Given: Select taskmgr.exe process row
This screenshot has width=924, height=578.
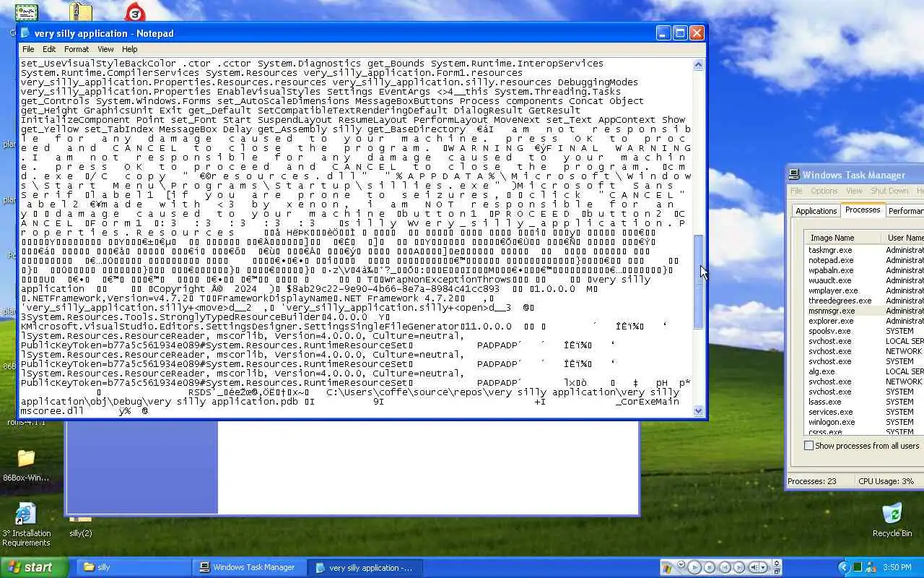Looking at the screenshot, I should pos(864,250).
